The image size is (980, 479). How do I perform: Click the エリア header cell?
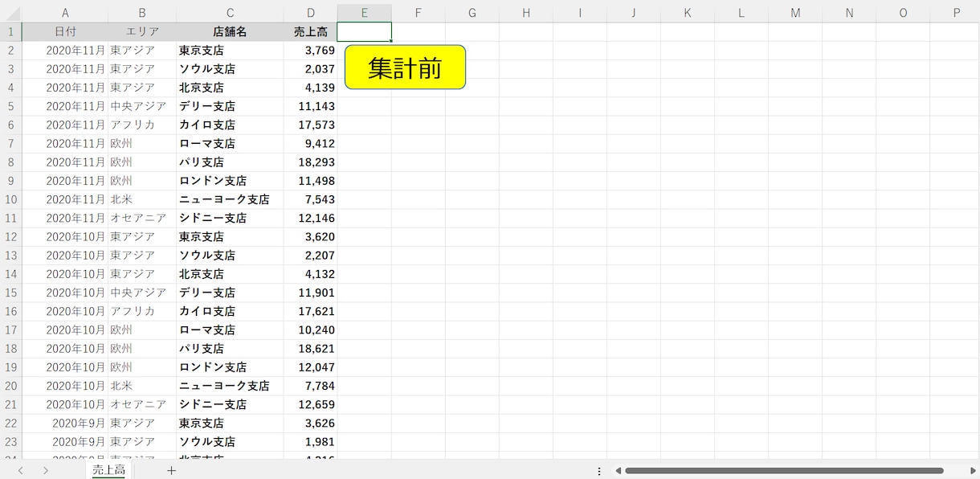coord(142,32)
